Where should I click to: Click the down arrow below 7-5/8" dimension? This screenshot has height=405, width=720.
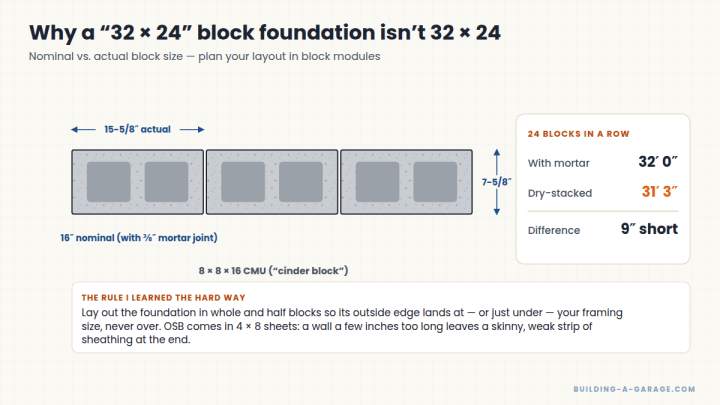coord(496,202)
